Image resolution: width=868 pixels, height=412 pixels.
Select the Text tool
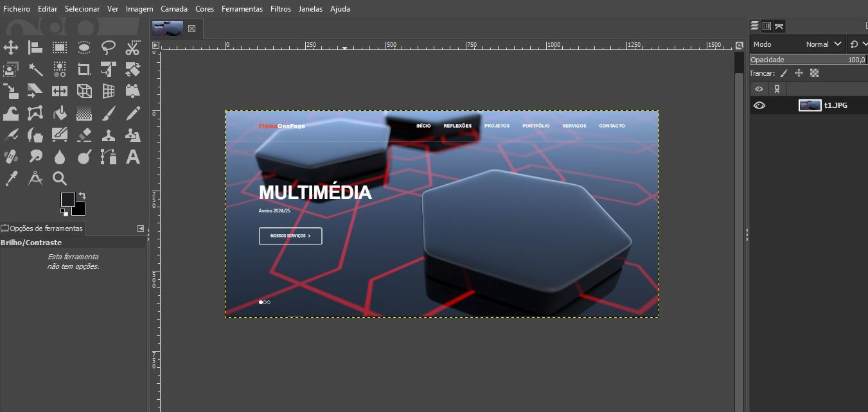[x=133, y=157]
